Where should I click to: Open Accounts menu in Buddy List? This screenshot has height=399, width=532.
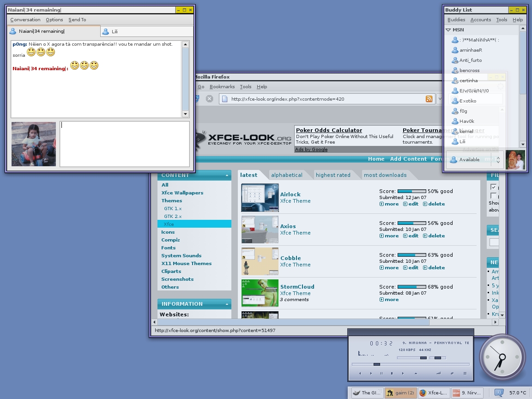point(480,20)
